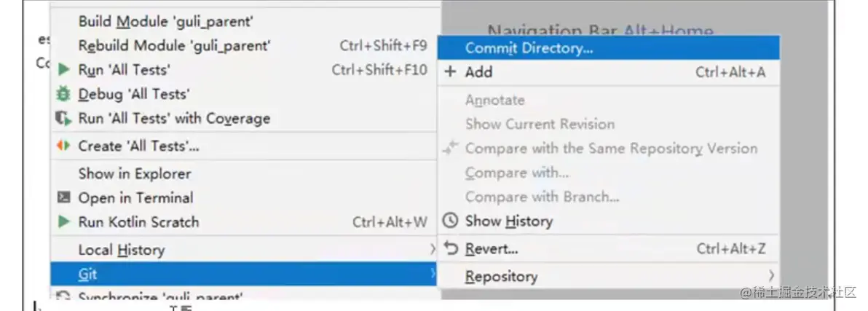Open the Git menu entry
The width and height of the screenshot is (868, 311).
click(87, 274)
